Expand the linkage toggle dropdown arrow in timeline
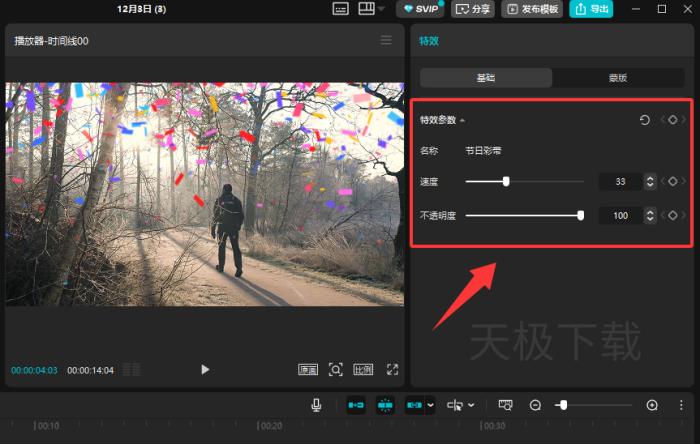Screen dimensions: 700x444 coord(430,405)
